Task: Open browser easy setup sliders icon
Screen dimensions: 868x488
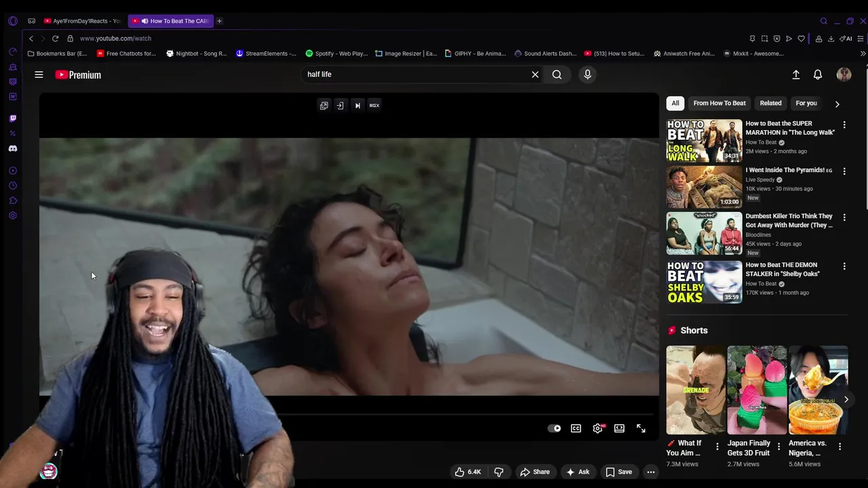Action: [862, 39]
